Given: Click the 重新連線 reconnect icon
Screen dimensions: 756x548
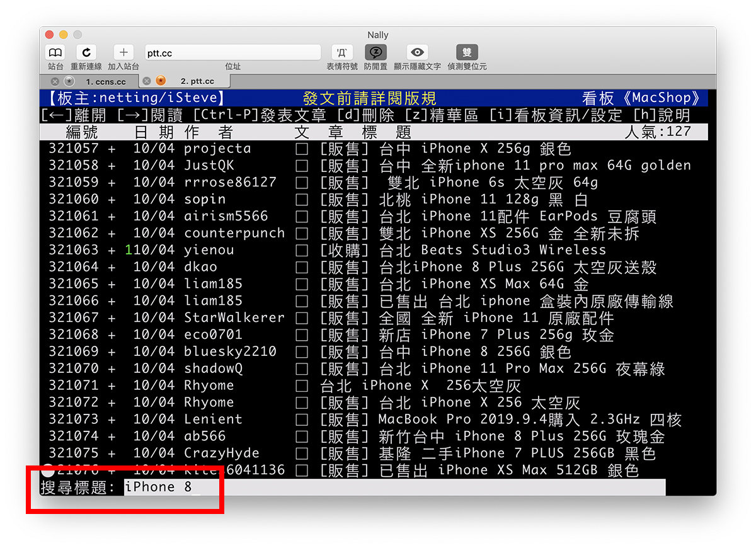Looking at the screenshot, I should [86, 53].
